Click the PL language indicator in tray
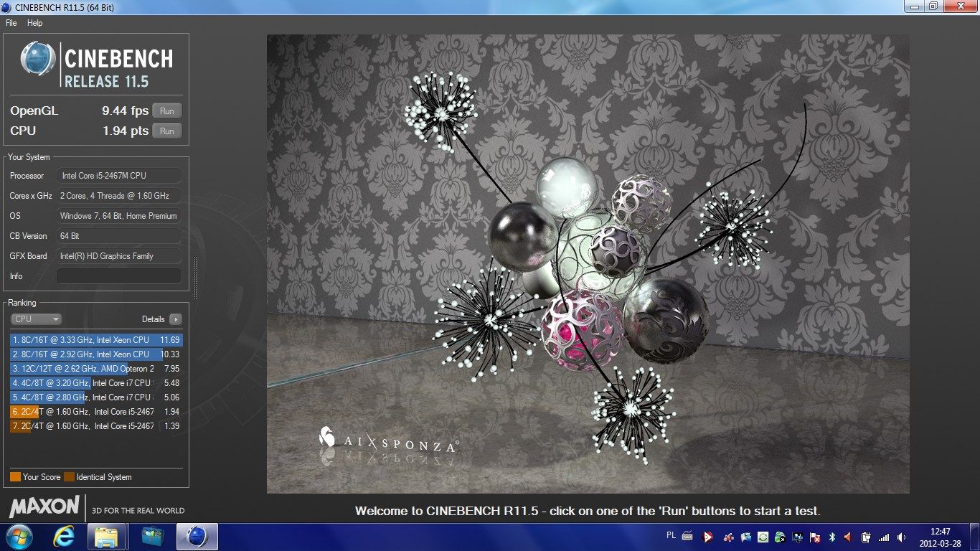 tap(671, 535)
